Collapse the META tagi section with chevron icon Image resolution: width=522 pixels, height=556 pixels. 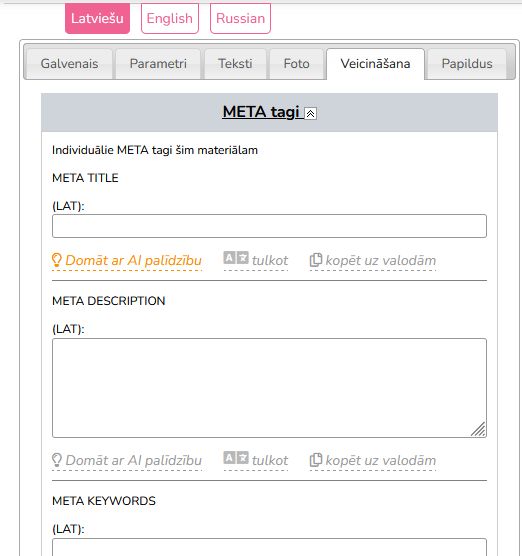310,113
